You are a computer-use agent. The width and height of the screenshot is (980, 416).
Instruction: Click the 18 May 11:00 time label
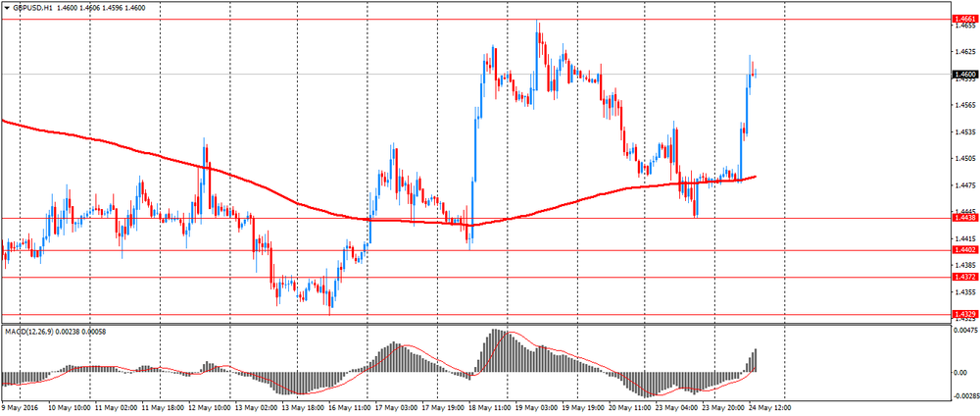pyautogui.click(x=489, y=408)
